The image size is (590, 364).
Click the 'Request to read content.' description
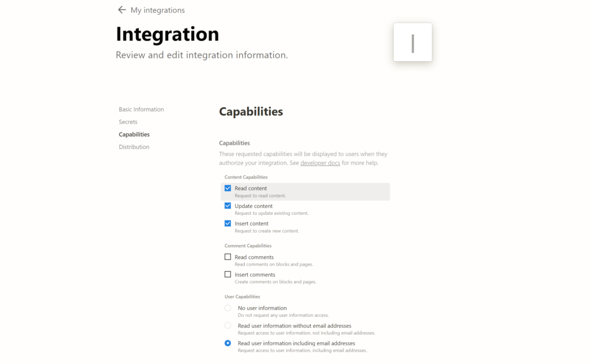(x=260, y=196)
